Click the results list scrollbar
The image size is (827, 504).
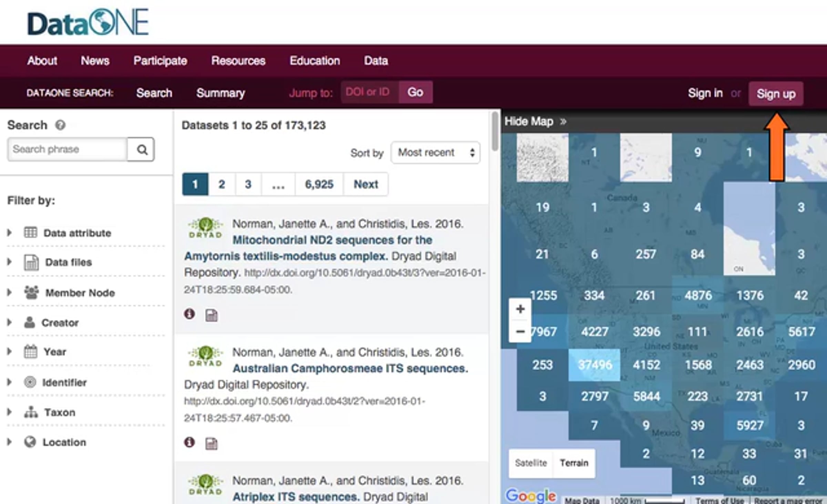click(495, 131)
